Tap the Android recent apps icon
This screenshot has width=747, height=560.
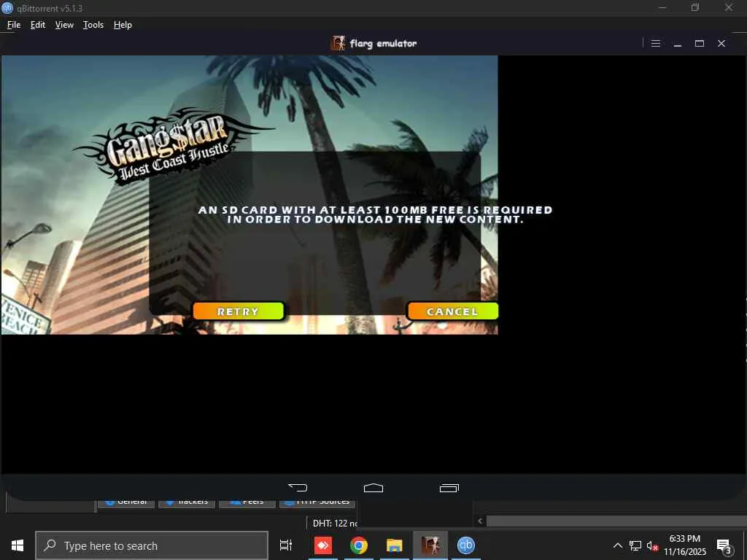pos(449,488)
